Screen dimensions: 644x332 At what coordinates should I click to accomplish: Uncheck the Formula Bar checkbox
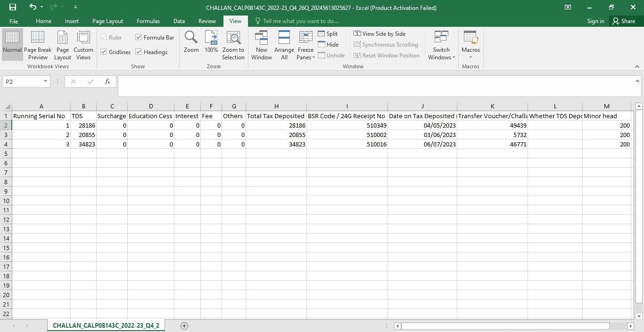(x=139, y=37)
